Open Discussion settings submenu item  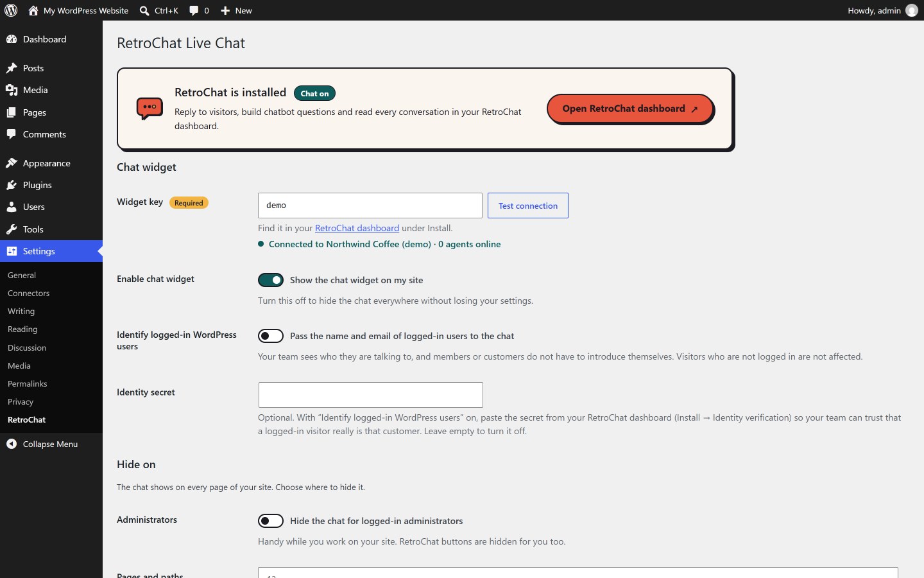point(27,347)
